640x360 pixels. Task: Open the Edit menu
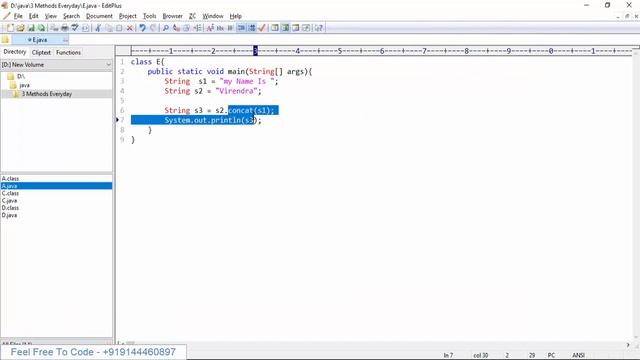point(33,16)
